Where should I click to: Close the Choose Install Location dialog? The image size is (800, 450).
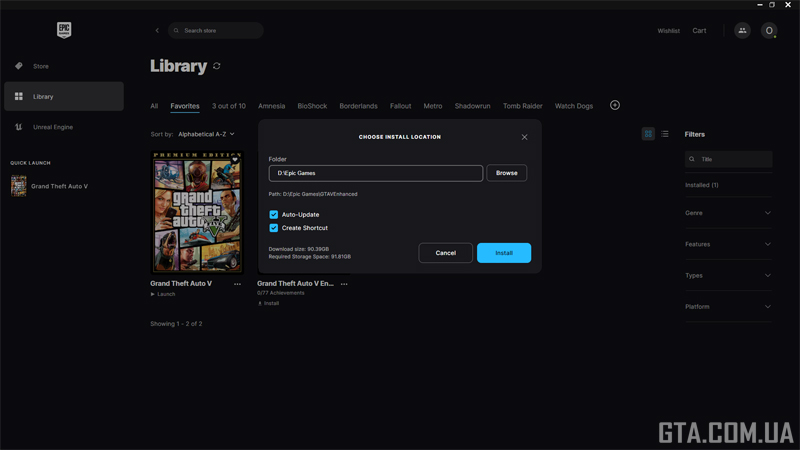click(x=524, y=137)
